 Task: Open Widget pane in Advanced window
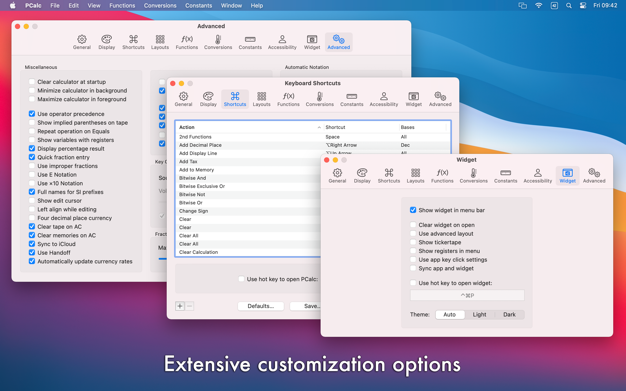click(x=312, y=42)
